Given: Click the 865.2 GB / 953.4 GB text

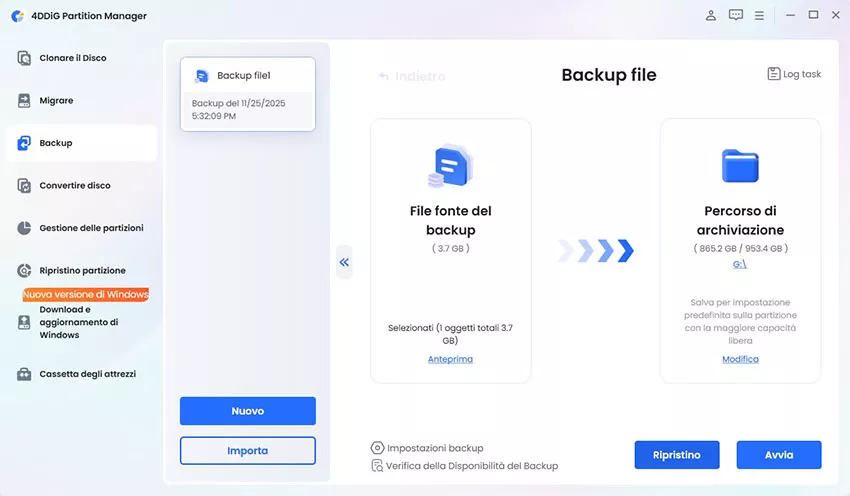Looking at the screenshot, I should point(740,248).
